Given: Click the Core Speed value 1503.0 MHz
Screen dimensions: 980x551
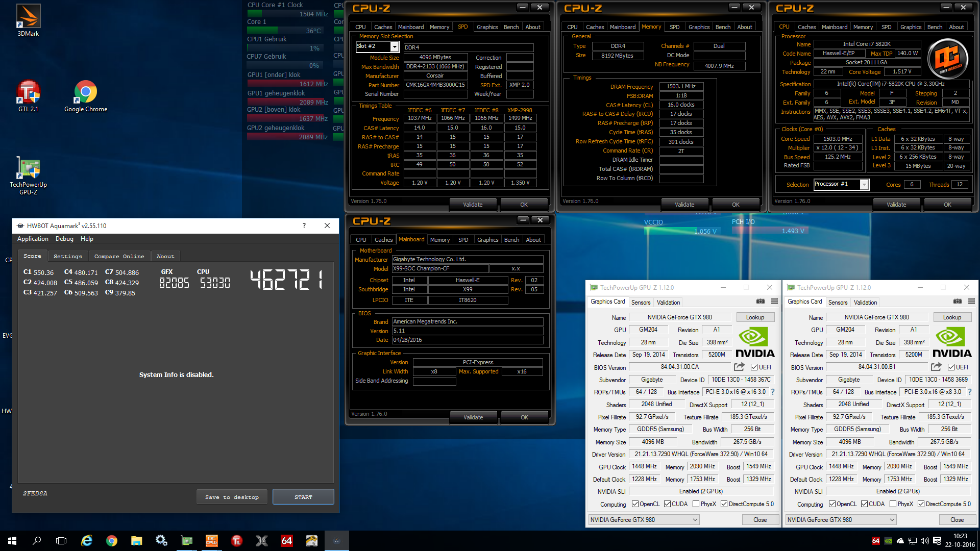Looking at the screenshot, I should coord(838,139).
